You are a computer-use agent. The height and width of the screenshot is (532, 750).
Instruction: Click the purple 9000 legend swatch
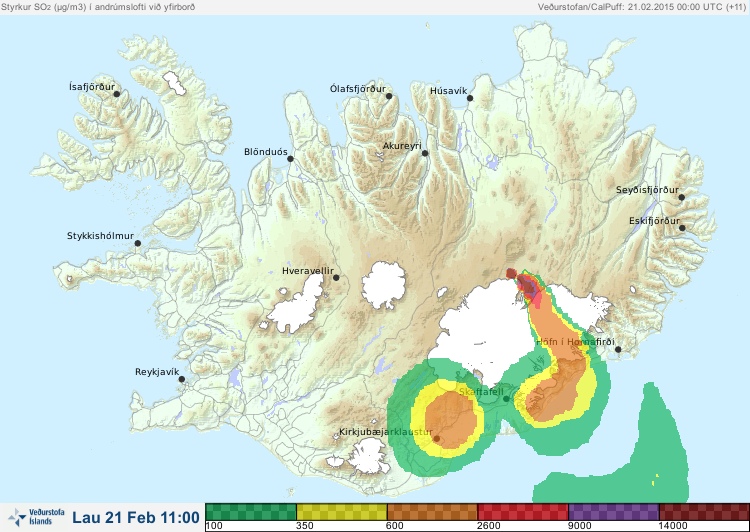(614, 512)
